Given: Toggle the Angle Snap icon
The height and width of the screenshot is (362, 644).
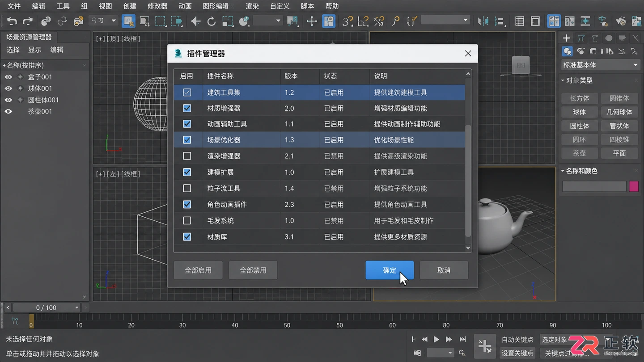Looking at the screenshot, I should (x=363, y=21).
